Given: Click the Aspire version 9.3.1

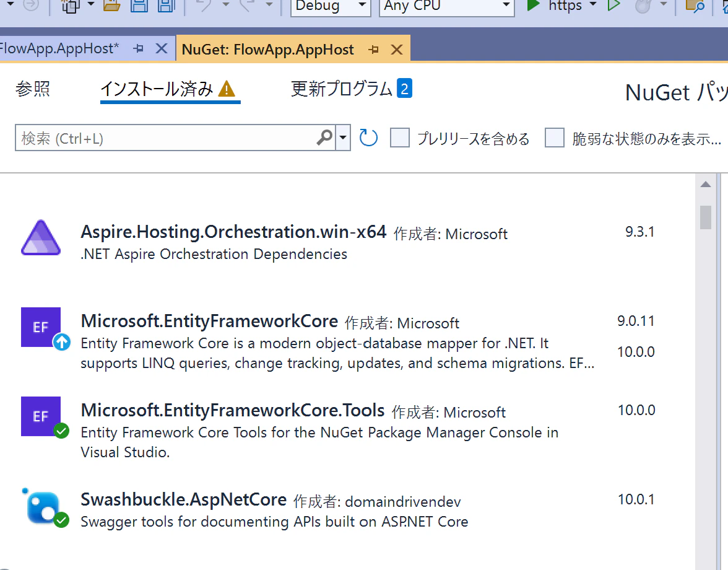Looking at the screenshot, I should pos(640,232).
